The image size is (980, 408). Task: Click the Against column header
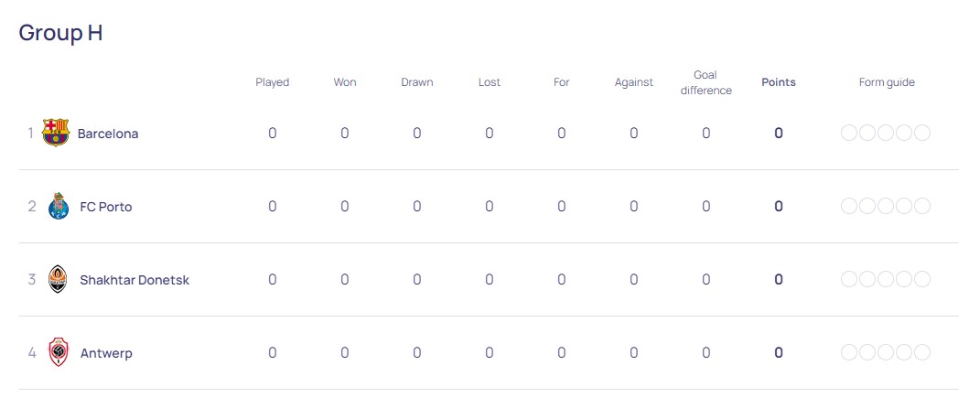tap(634, 82)
